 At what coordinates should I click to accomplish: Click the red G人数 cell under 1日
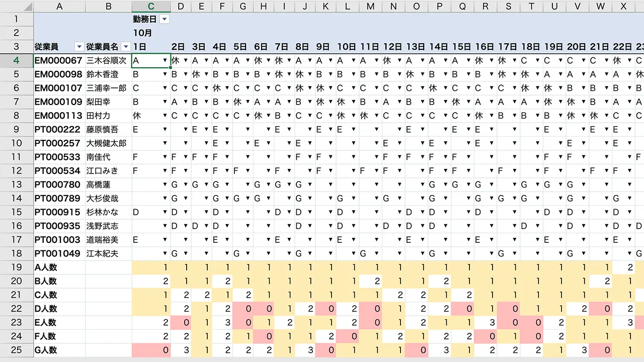[x=151, y=350]
